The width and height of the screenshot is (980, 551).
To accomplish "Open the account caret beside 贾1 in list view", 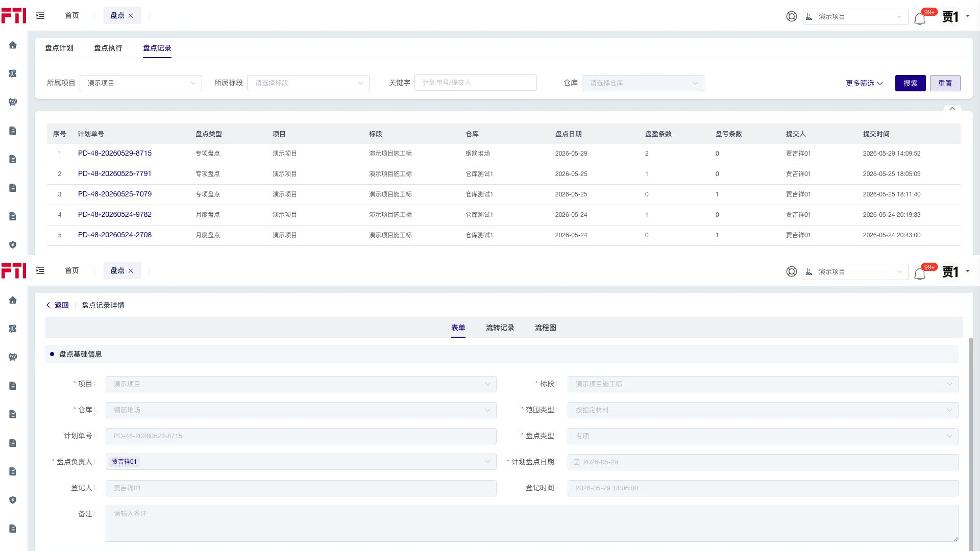I will pos(968,16).
